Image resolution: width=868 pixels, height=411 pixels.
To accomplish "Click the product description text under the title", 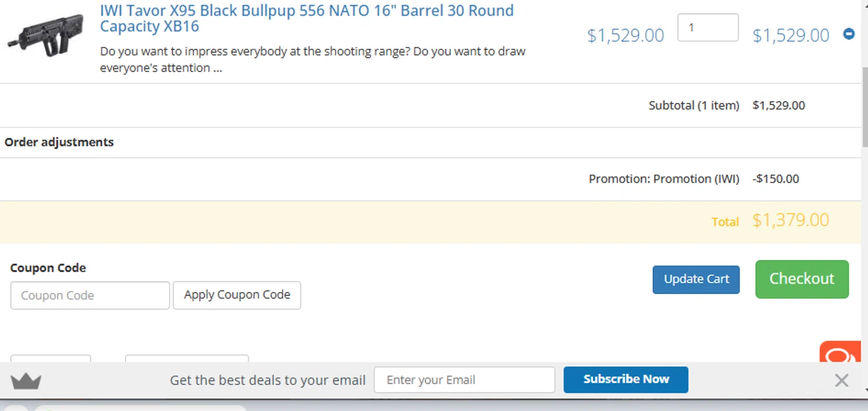I will (312, 60).
